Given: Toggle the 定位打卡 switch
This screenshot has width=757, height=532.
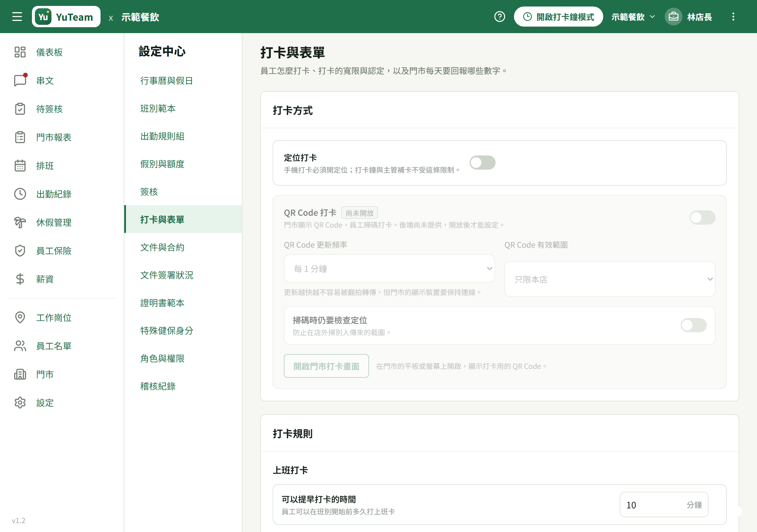Looking at the screenshot, I should coord(482,163).
